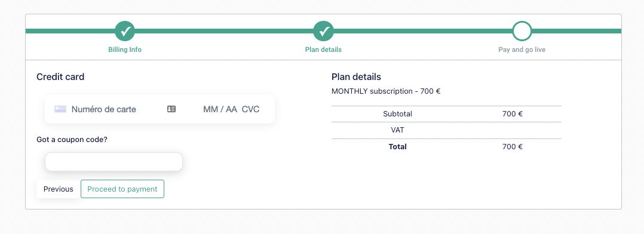Focus the MM / AA expiry field

(220, 109)
